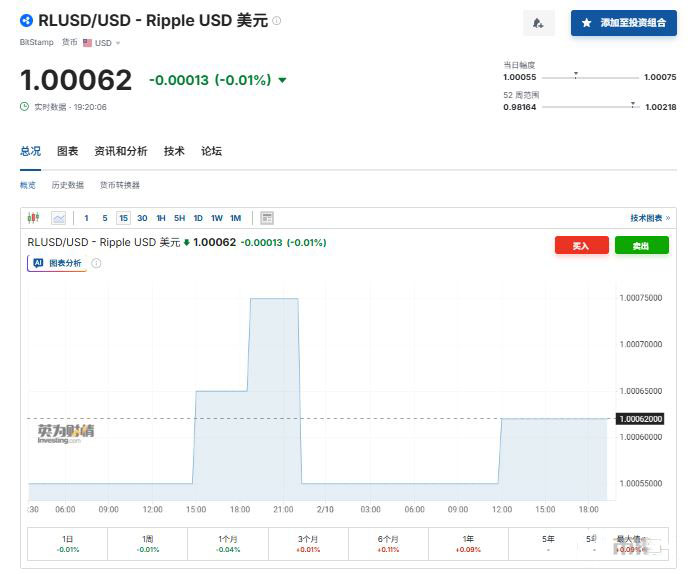The width and height of the screenshot is (691, 574).
Task: Click the US flag icon
Action: point(87,43)
